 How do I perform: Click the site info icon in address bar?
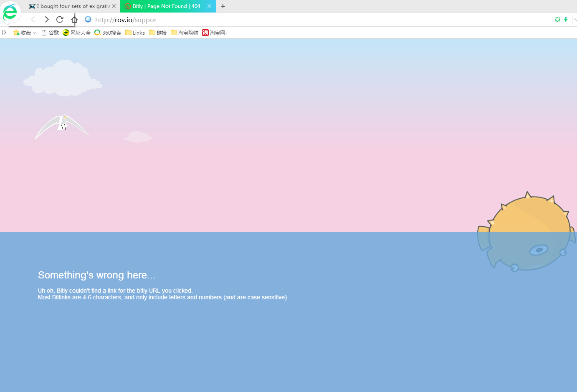click(x=88, y=20)
